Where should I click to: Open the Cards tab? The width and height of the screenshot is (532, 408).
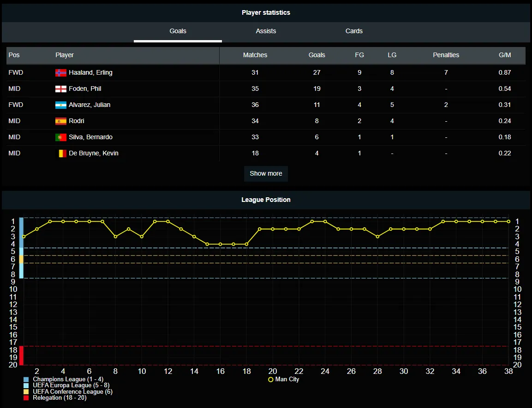tap(354, 31)
